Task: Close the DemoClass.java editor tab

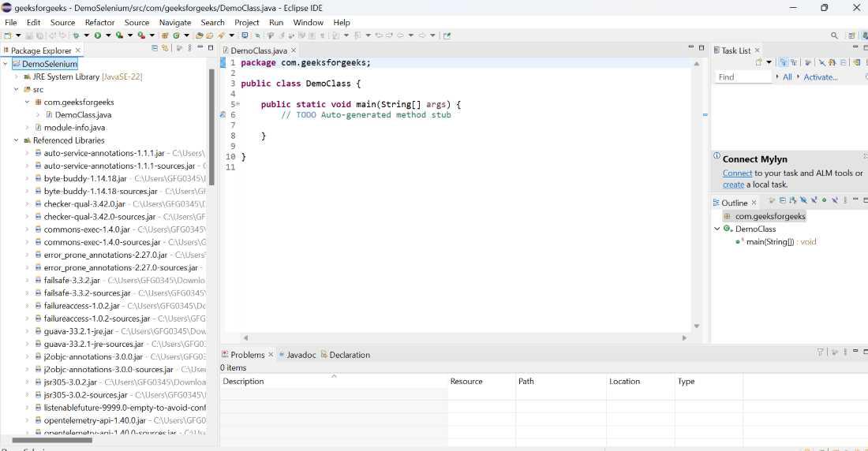Action: tap(294, 50)
